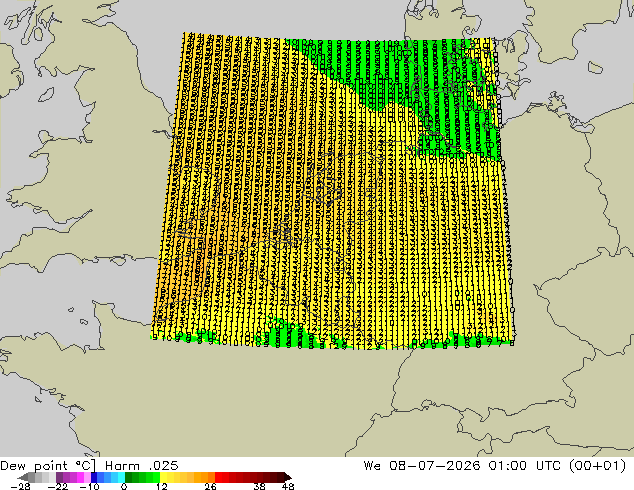This screenshot has height=490, width=634.
Task: Pick the bright red legend swatch
Action: [x=218, y=477]
